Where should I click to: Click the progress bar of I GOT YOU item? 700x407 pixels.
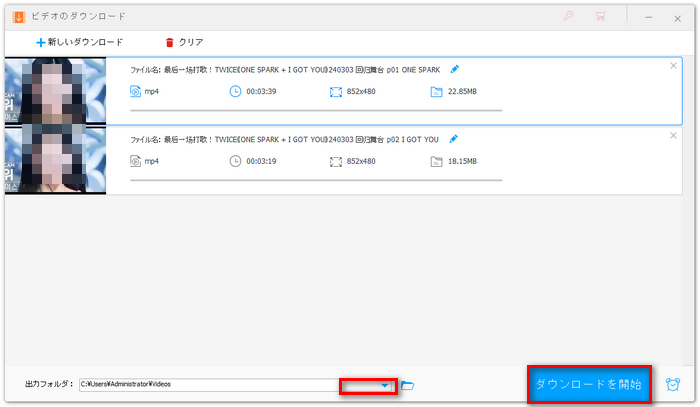(316, 180)
